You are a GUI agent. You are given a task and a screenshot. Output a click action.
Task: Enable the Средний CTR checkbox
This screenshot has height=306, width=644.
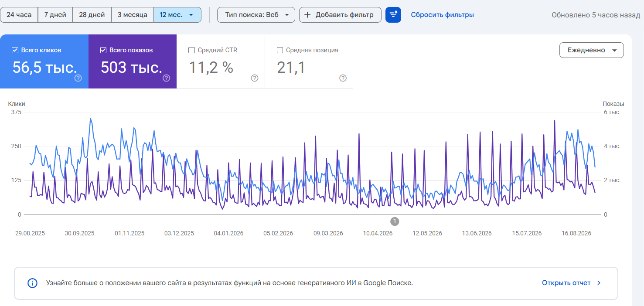[191, 50]
